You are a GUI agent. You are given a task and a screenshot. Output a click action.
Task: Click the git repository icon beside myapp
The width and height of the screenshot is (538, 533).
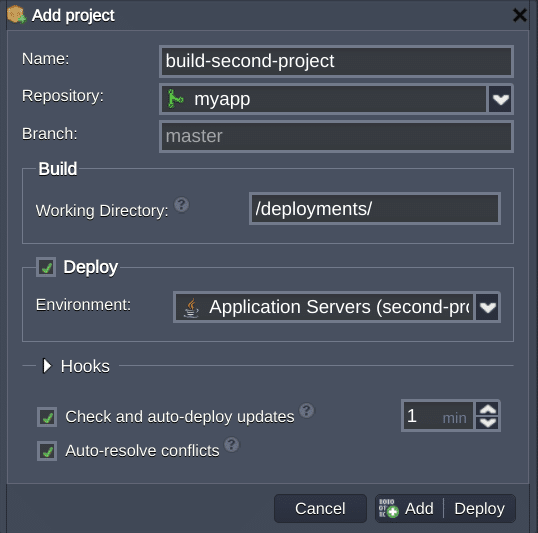click(175, 99)
